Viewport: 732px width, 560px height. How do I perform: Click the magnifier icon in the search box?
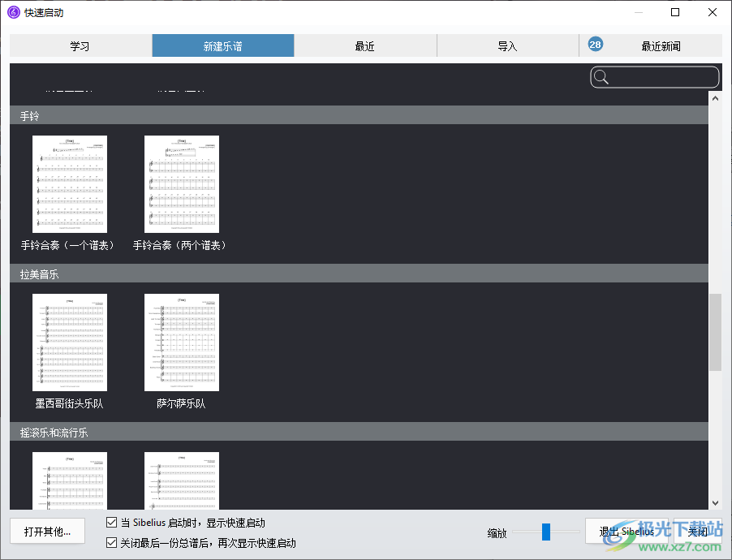(601, 76)
